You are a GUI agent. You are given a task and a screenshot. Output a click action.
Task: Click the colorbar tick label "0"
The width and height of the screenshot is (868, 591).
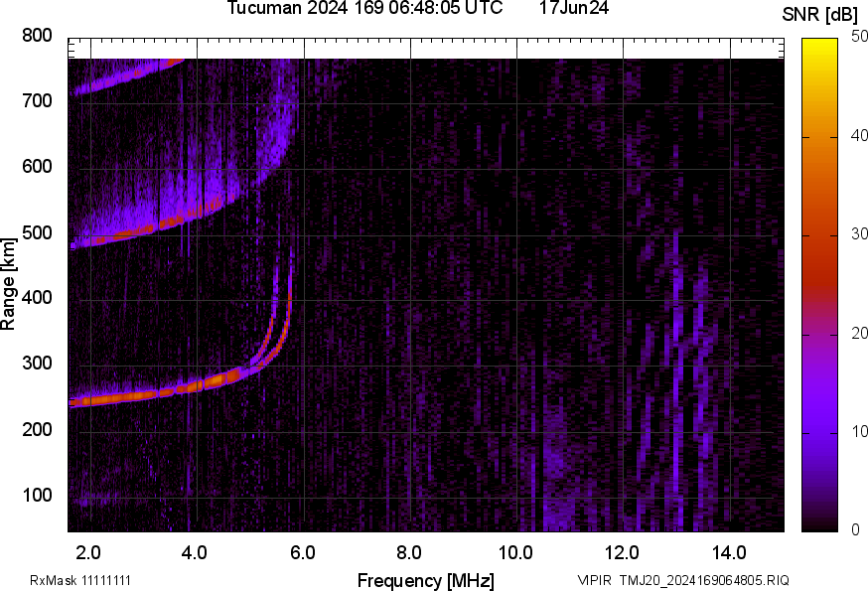[x=855, y=530]
